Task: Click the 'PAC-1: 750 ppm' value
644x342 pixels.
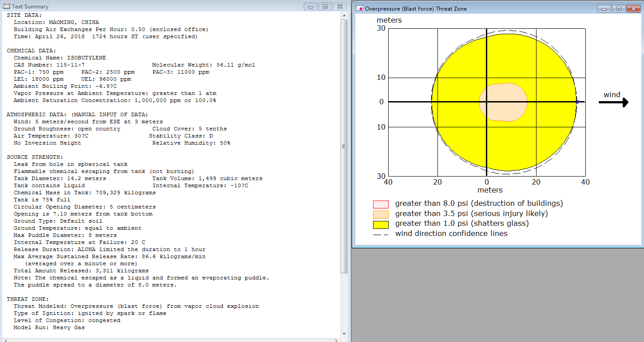Action: pyautogui.click(x=39, y=72)
